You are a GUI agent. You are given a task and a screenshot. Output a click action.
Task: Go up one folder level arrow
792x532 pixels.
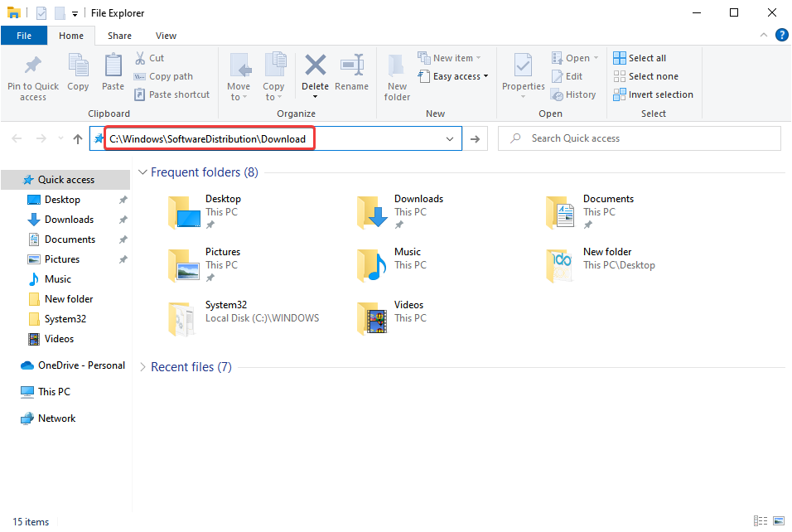77,138
